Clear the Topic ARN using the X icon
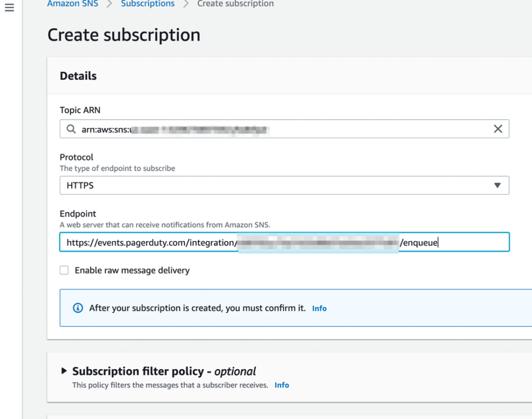Viewport: 532px width, 419px height. 497,129
